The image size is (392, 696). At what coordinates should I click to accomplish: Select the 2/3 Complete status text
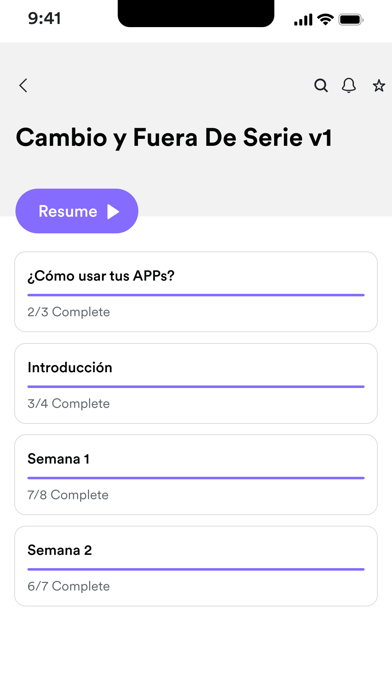coord(68,312)
